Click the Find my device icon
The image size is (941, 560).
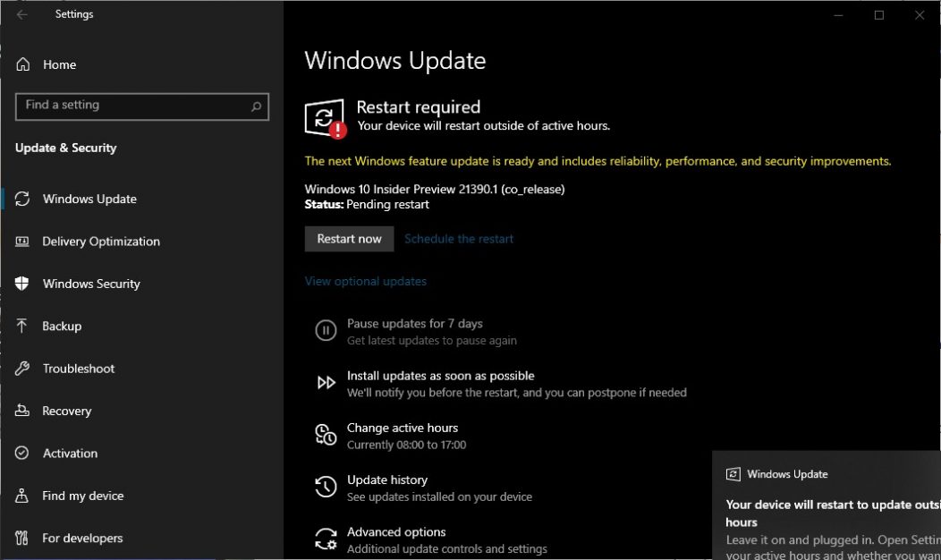point(21,496)
